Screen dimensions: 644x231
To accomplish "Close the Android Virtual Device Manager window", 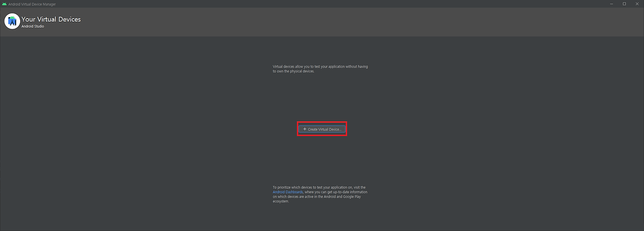I will (x=637, y=4).
